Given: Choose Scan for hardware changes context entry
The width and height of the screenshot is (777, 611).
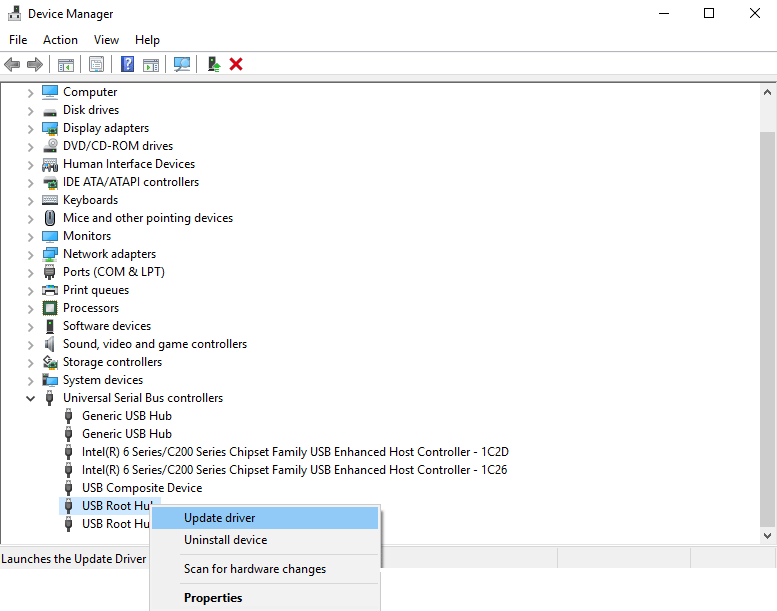Looking at the screenshot, I should [x=265, y=569].
